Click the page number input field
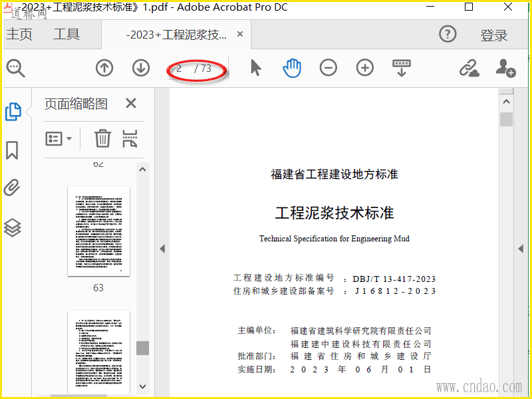The height and width of the screenshot is (399, 532). point(179,68)
